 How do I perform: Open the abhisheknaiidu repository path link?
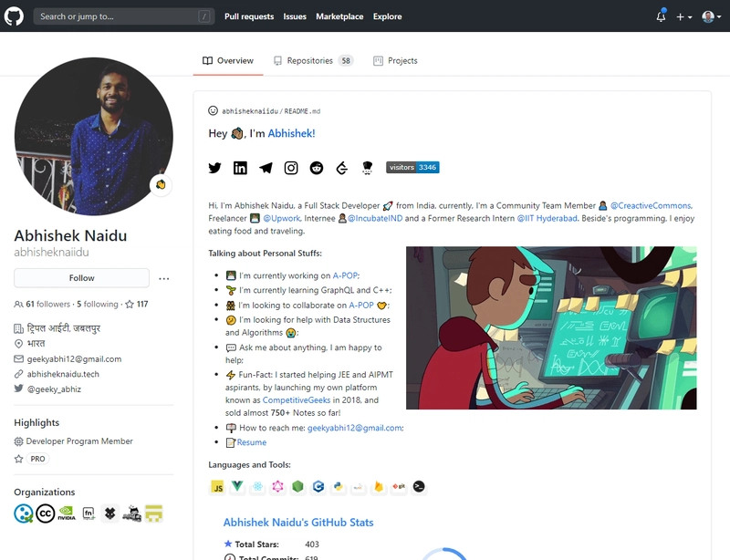(x=249, y=111)
